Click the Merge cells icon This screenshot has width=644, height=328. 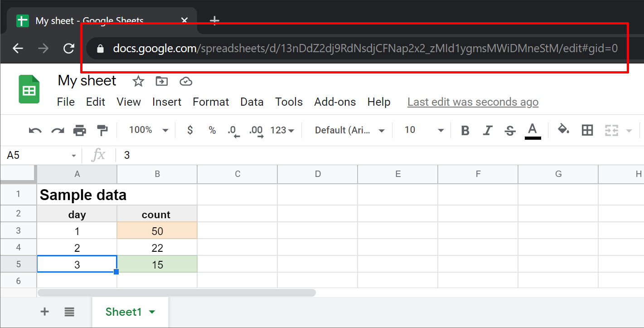click(612, 131)
